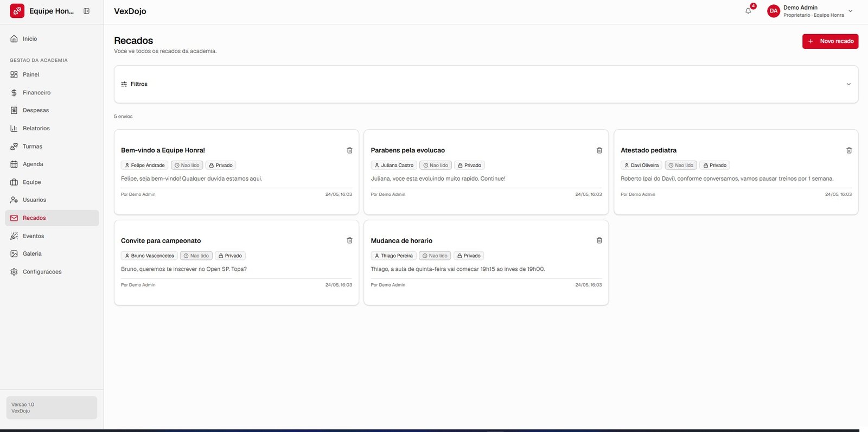
Task: Delete the Parabens pela evolucao recado
Action: [599, 150]
